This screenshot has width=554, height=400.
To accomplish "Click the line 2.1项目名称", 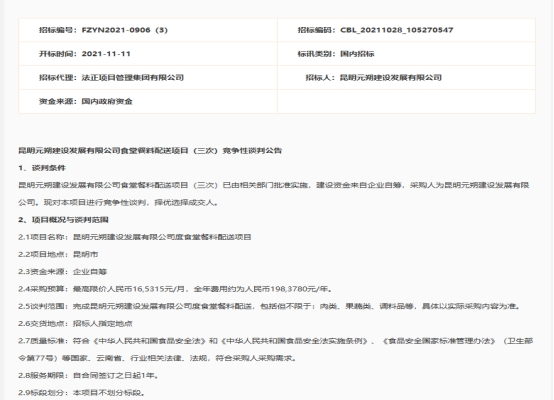I will pos(135,237).
